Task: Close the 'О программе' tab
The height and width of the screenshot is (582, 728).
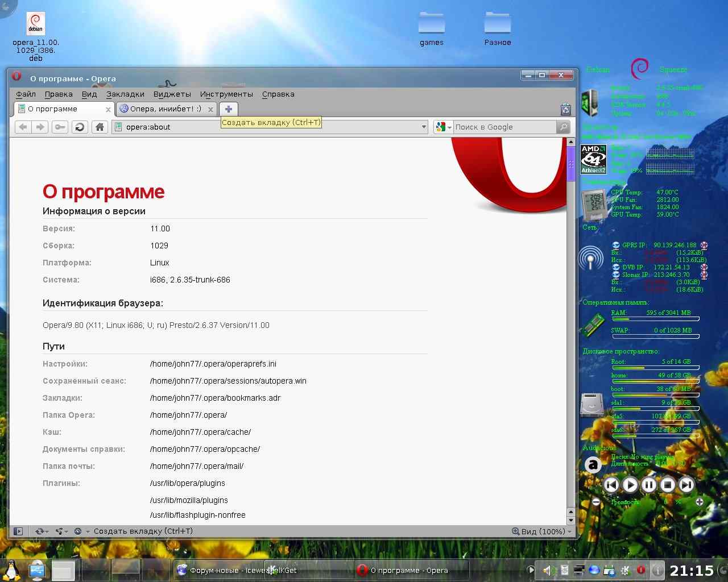Action: [108, 110]
